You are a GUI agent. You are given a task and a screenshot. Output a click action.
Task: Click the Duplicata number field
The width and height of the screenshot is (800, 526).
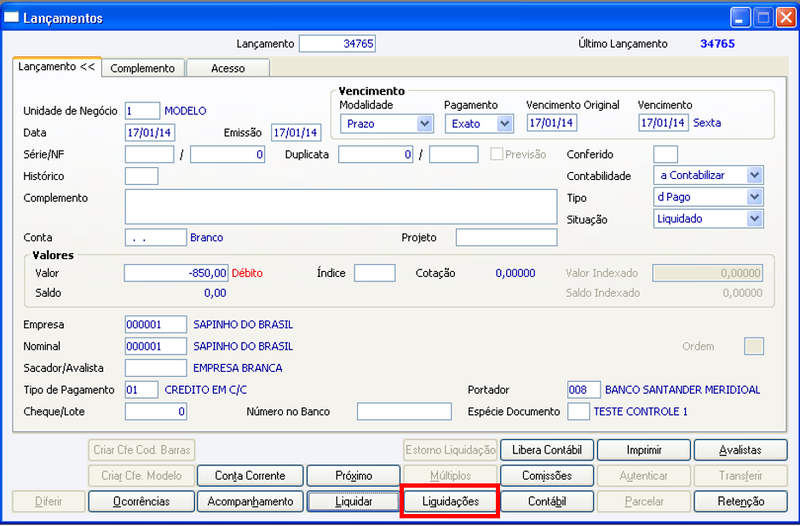(x=376, y=154)
